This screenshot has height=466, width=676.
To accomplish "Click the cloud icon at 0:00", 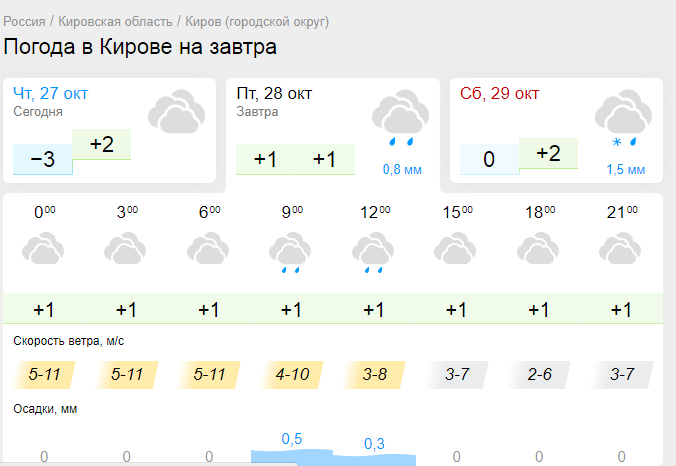I will (x=44, y=250).
